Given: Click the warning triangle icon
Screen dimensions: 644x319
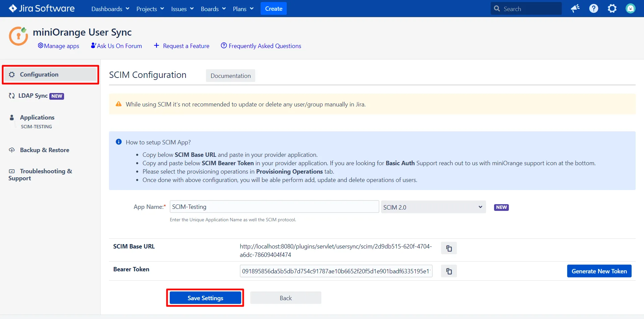Looking at the screenshot, I should [x=118, y=104].
